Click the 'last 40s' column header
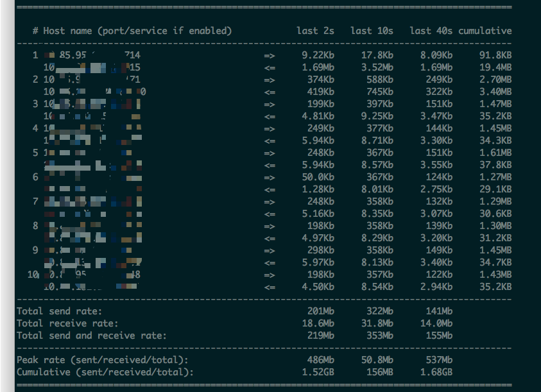541x392 pixels. click(431, 31)
